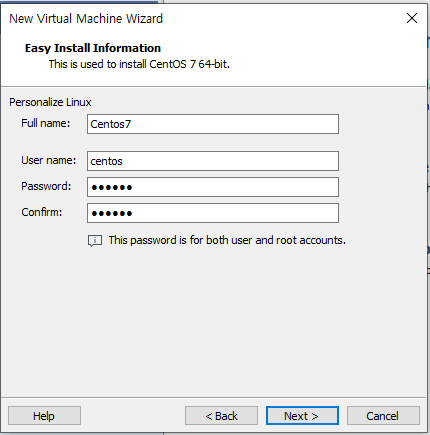The image size is (430, 435).
Task: Close the wizard with the X button
Action: coord(412,18)
